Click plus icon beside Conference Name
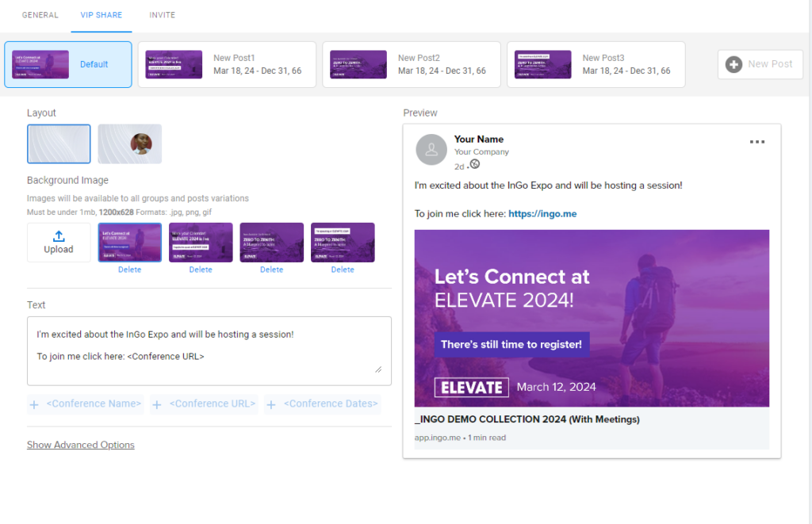The width and height of the screenshot is (812, 524). (34, 404)
